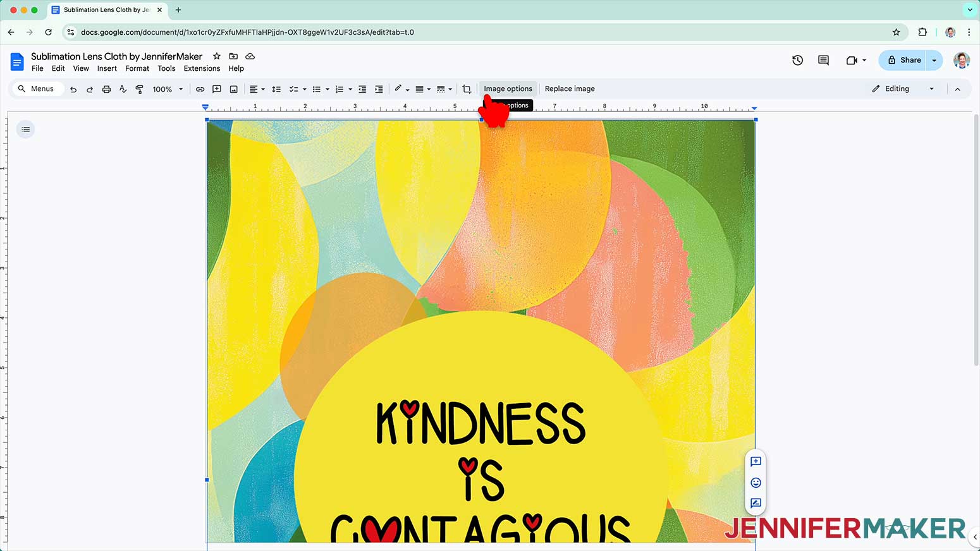Open border color pencil dropdown
Viewport: 980px width, 551px height.
[401, 89]
